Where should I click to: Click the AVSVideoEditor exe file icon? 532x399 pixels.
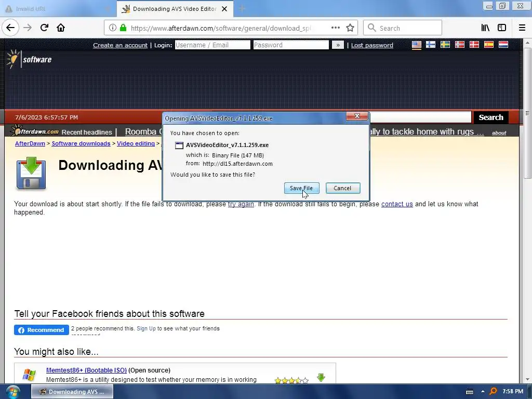point(179,145)
